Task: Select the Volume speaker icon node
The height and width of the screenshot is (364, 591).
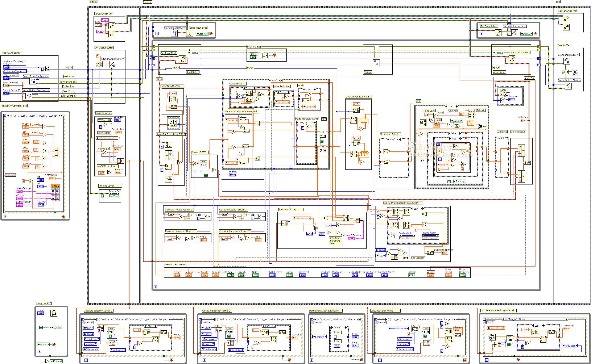Action: click(x=376, y=63)
